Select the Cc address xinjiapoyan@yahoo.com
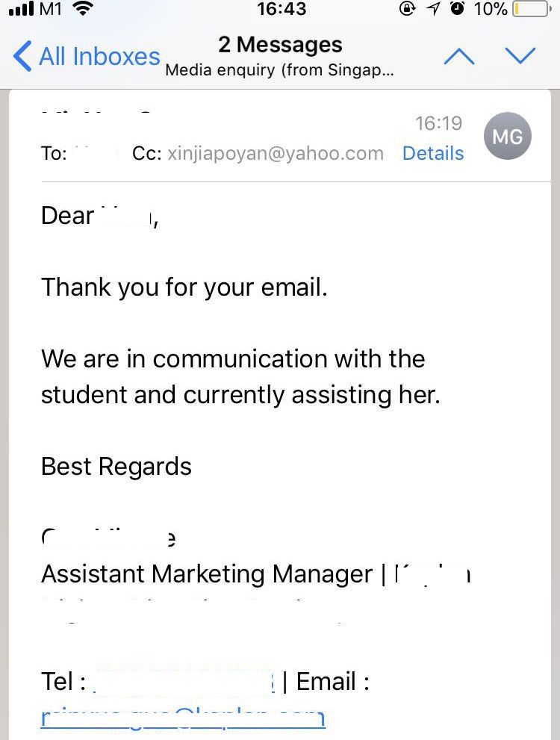Viewport: 560px width, 740px height. [276, 153]
